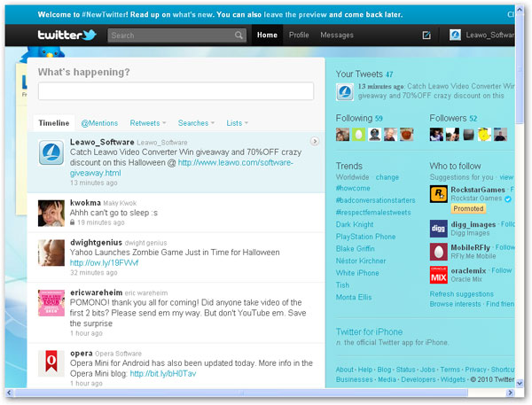Open the compose new tweet icon
This screenshot has width=532, height=405.
pos(426,35)
